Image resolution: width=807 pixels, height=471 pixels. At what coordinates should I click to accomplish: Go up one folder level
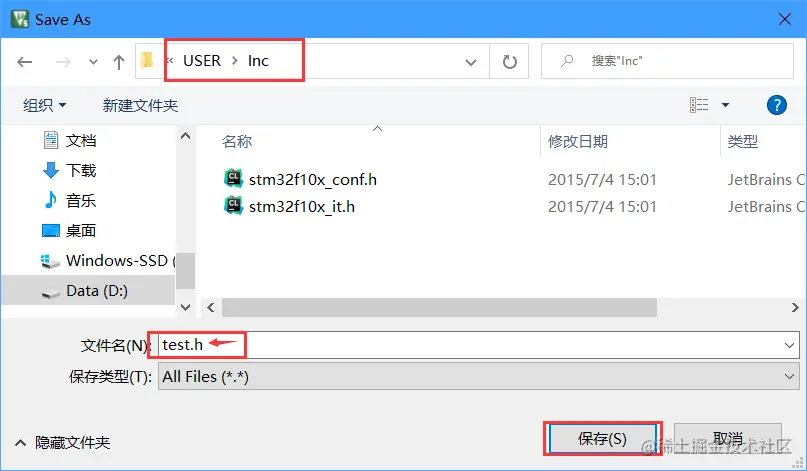[119, 62]
